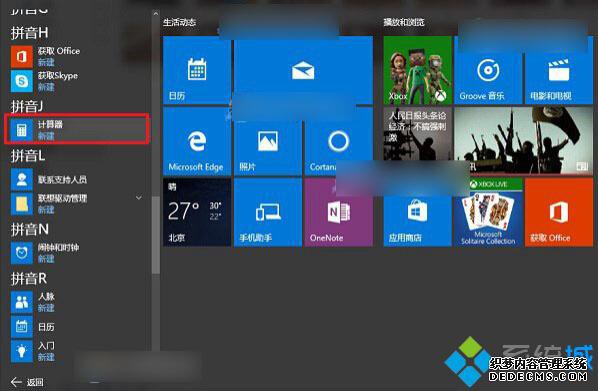
Task: Open the 北京 weather tile
Action: tap(197, 212)
